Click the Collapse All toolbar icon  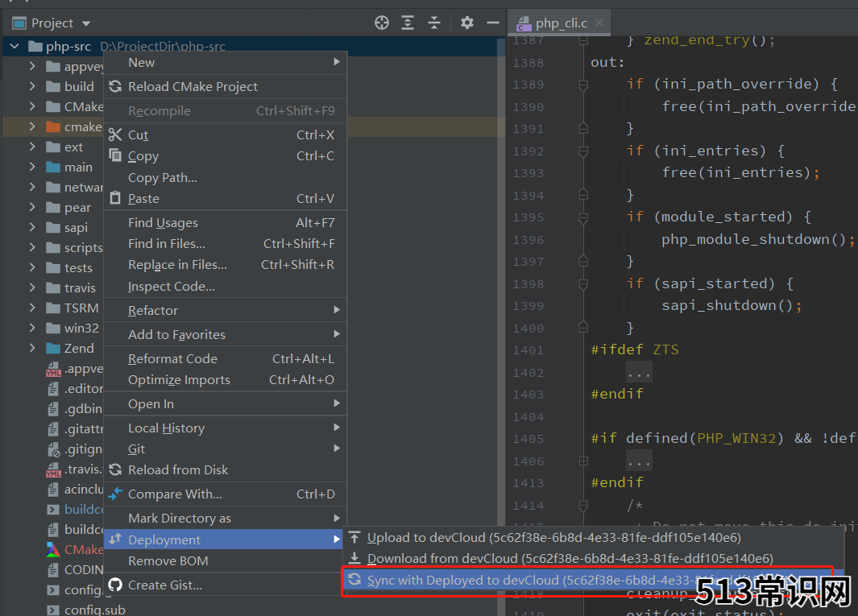click(x=434, y=23)
